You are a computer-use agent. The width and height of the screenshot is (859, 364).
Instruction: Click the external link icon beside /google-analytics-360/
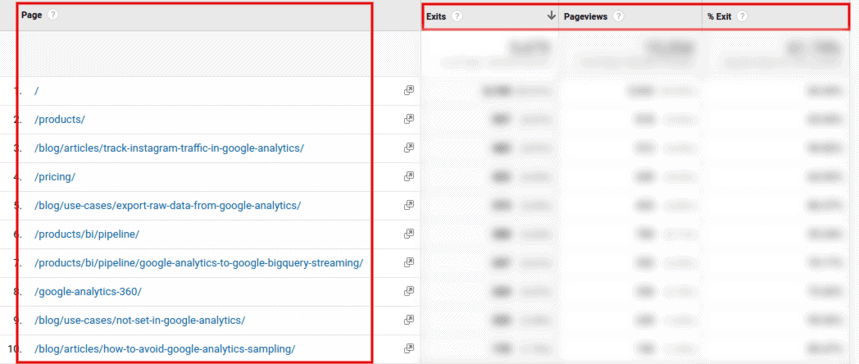point(409,291)
